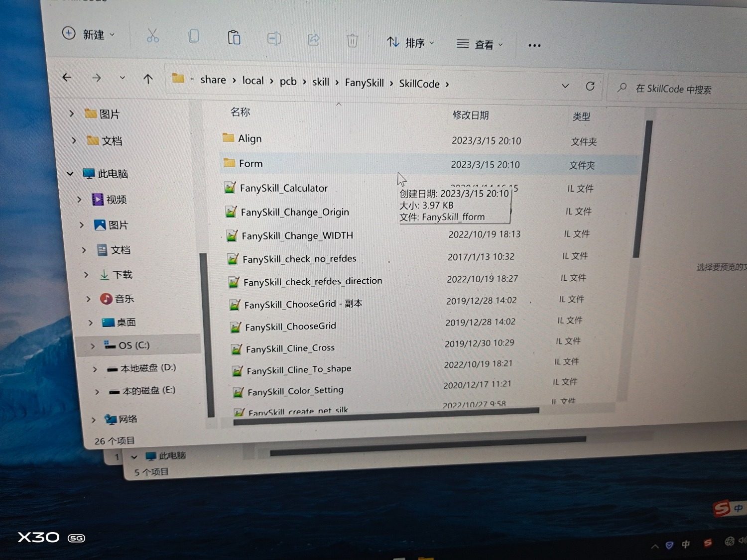The height and width of the screenshot is (560, 747).
Task: Select FanySkill_Change_WIDTH file
Action: pos(297,235)
